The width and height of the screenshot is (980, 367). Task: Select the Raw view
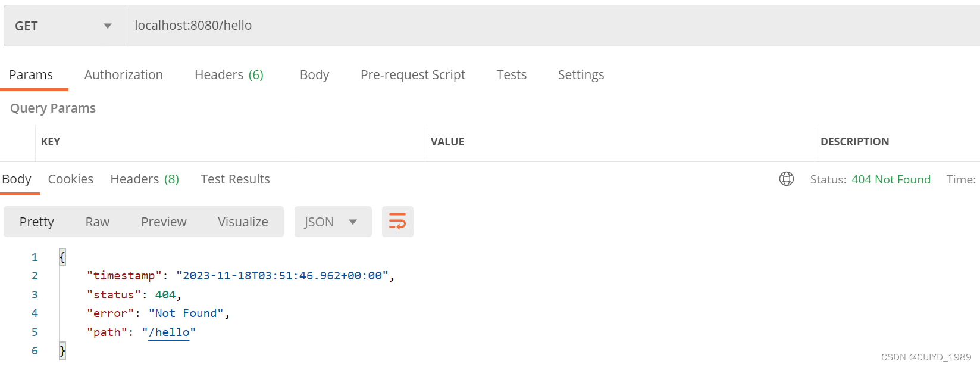[x=98, y=222]
